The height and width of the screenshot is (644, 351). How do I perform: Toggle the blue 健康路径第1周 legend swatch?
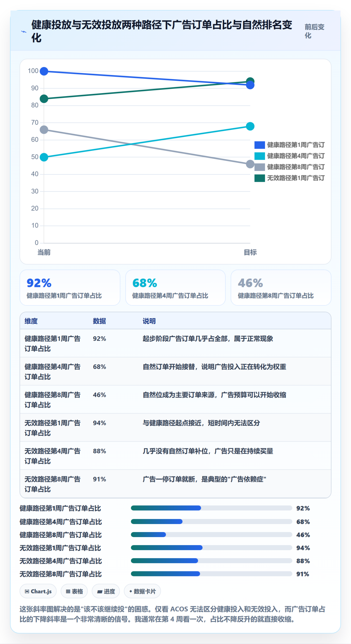[x=259, y=145]
